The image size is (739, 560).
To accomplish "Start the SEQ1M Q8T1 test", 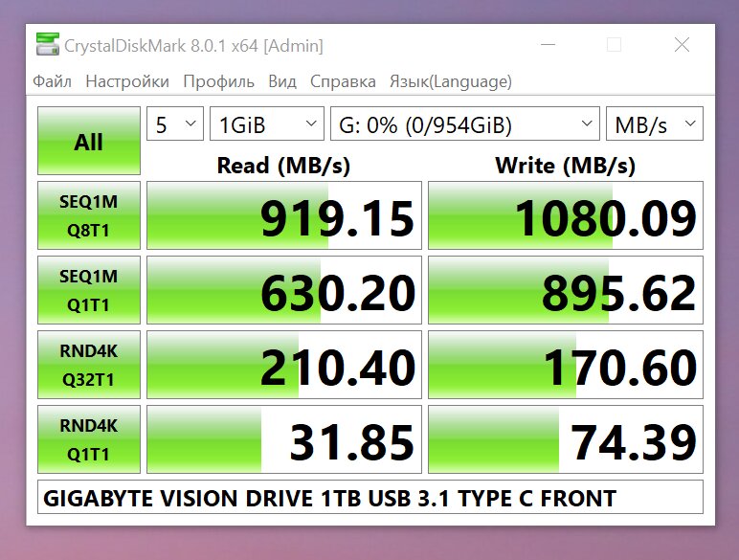I will [x=89, y=215].
